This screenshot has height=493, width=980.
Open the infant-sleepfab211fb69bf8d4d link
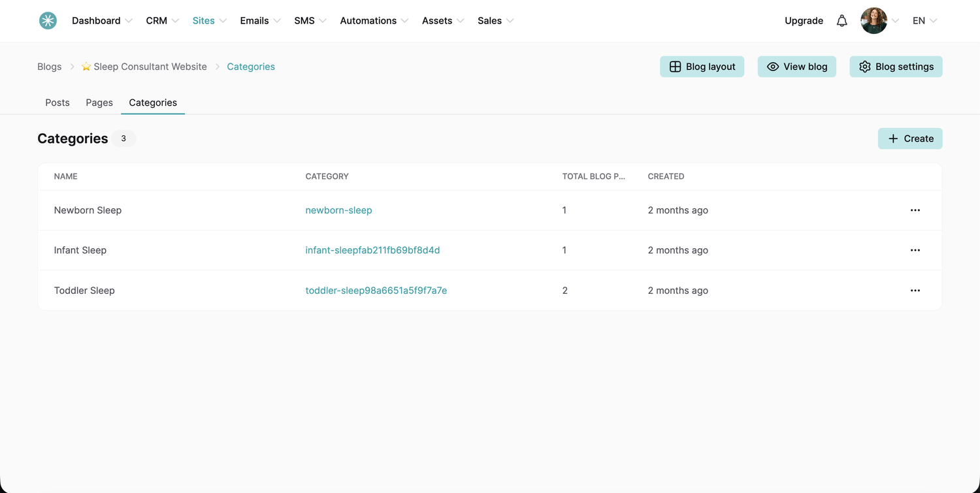pos(372,250)
